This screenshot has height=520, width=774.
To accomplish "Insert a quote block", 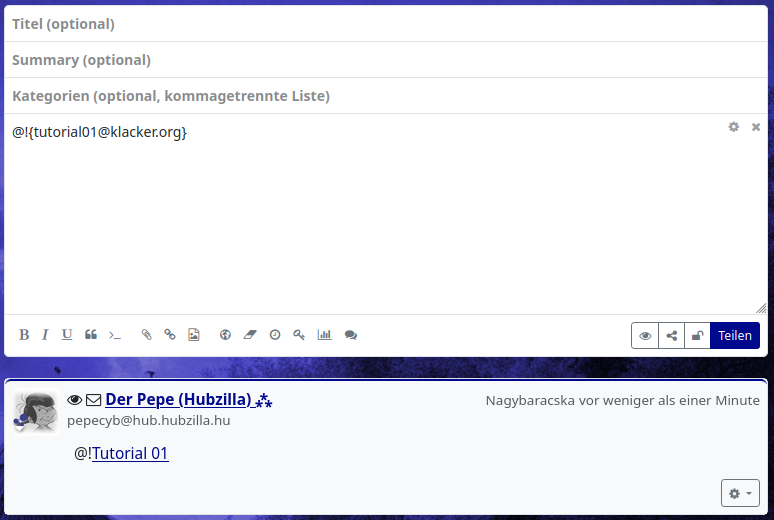I will pos(91,335).
